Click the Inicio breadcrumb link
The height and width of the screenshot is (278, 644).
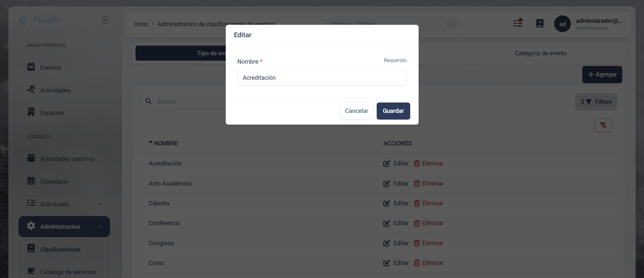point(141,24)
